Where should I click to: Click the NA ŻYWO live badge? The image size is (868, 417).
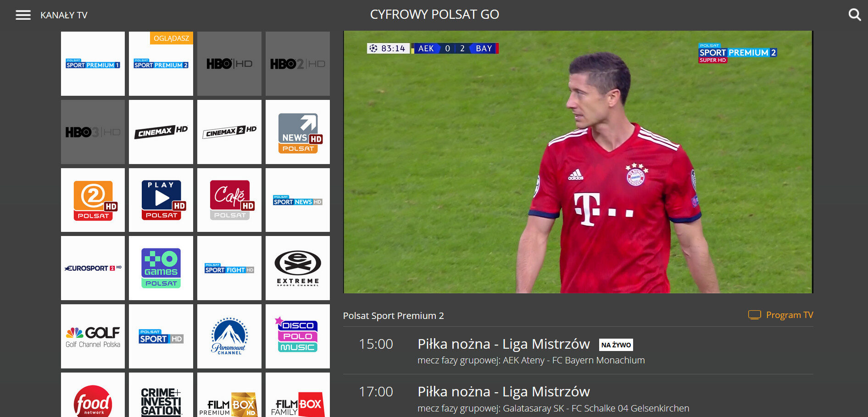coord(616,345)
